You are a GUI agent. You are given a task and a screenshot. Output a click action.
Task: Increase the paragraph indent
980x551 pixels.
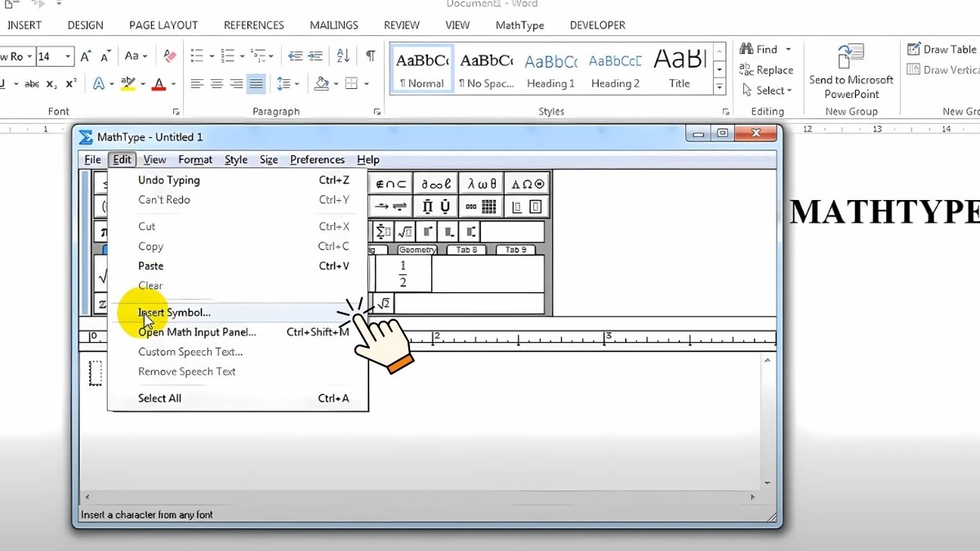314,56
